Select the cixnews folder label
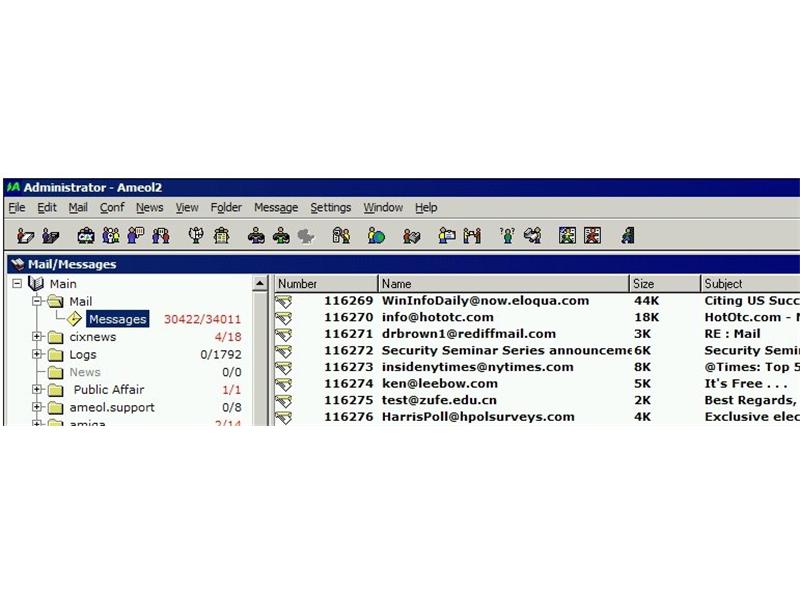 (x=93, y=337)
